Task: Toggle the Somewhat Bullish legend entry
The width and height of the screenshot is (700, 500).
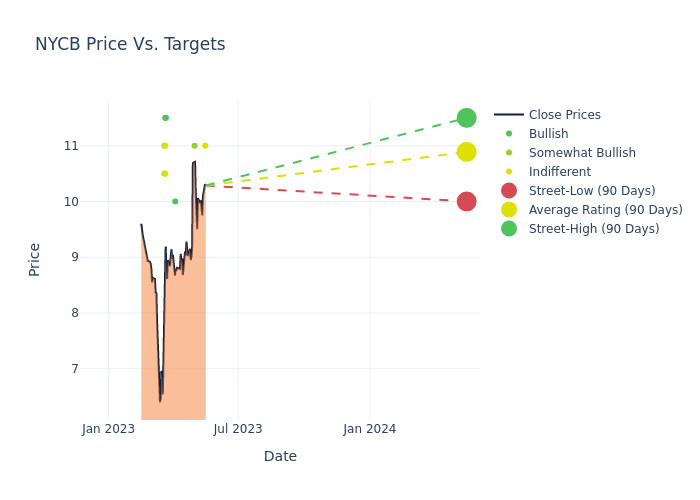Action: pos(582,153)
